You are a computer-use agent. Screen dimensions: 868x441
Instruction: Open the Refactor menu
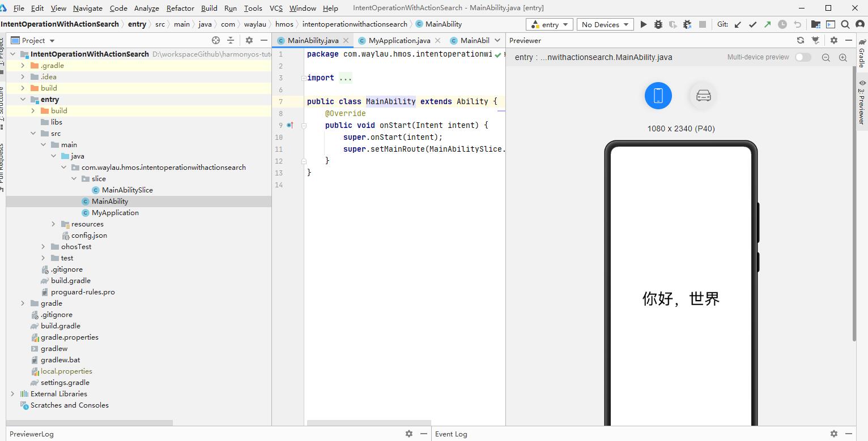coord(180,8)
